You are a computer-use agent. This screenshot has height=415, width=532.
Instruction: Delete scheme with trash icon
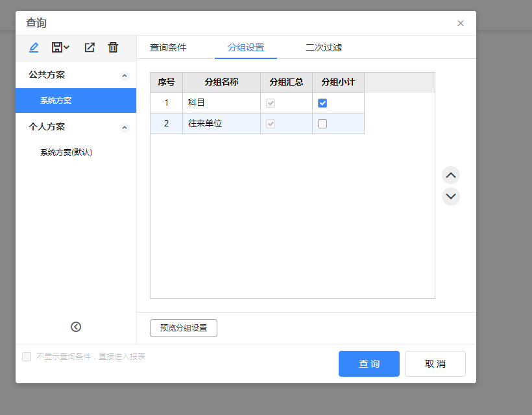[113, 47]
